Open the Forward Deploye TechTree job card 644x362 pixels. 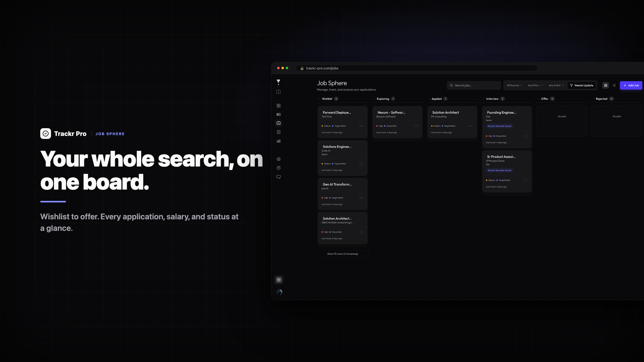pos(343,122)
